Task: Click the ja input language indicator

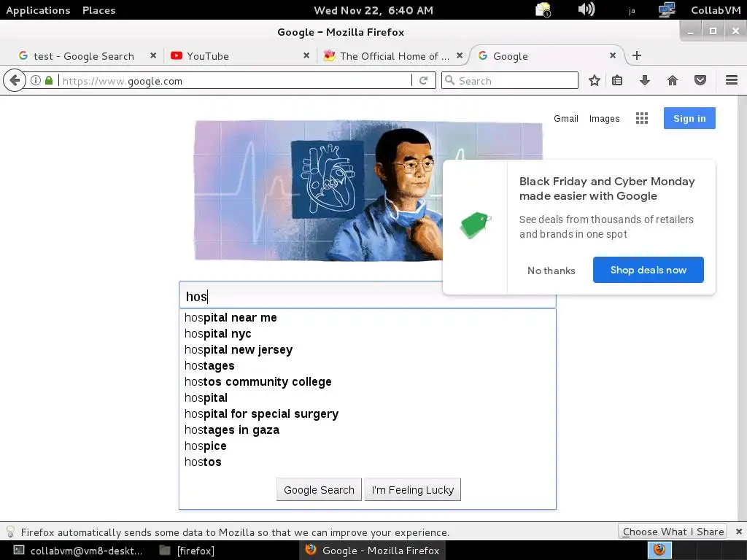Action: (632, 10)
